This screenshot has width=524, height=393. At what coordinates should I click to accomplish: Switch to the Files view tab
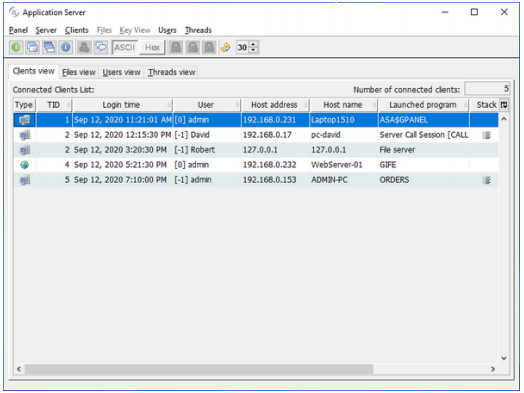[x=79, y=72]
